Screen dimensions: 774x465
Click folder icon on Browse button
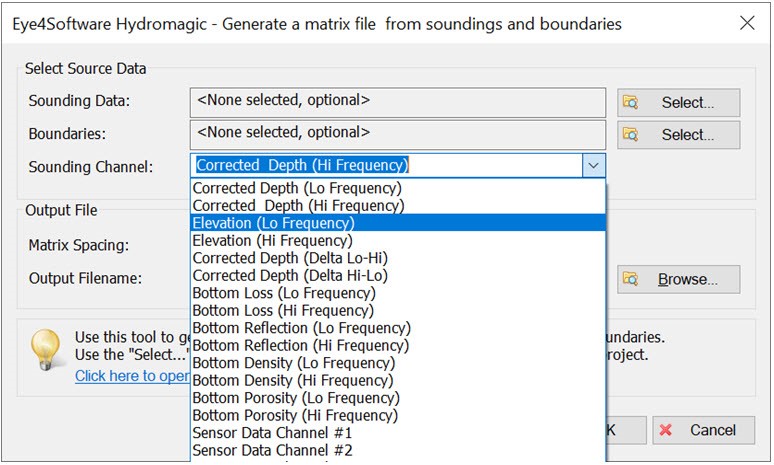(x=631, y=279)
